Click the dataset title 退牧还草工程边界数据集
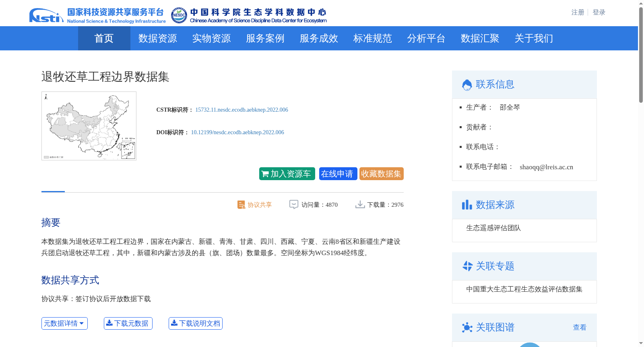Image resolution: width=644 pixels, height=347 pixels. click(x=105, y=77)
